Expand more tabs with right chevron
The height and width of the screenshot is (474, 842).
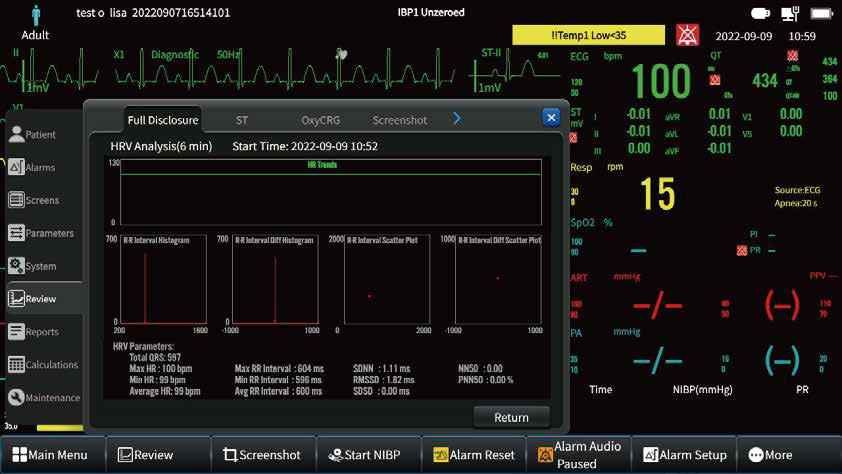click(457, 119)
